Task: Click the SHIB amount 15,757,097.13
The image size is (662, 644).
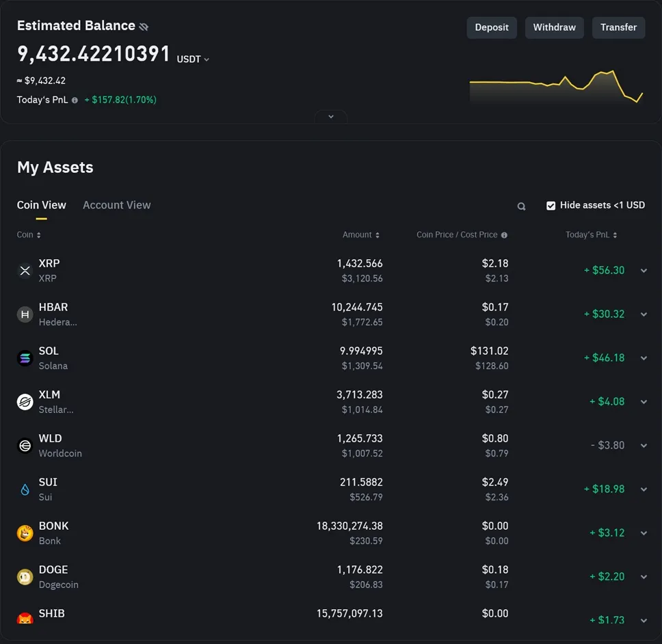Action: click(349, 614)
